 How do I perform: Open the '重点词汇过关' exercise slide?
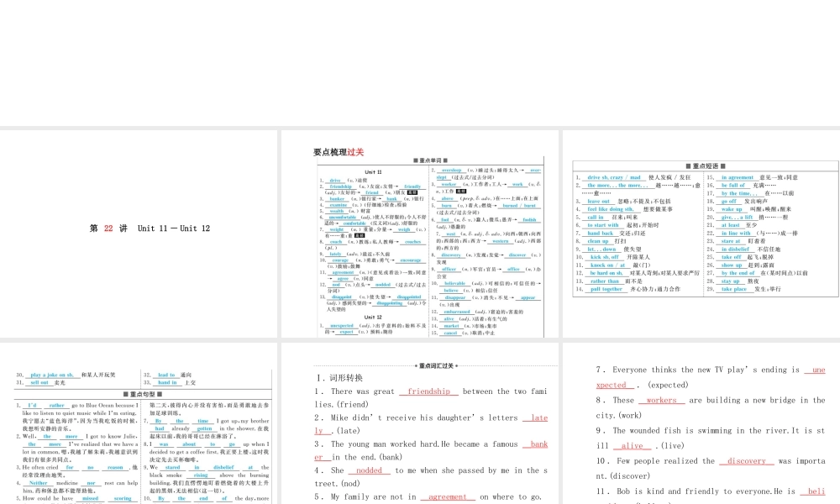(419, 423)
